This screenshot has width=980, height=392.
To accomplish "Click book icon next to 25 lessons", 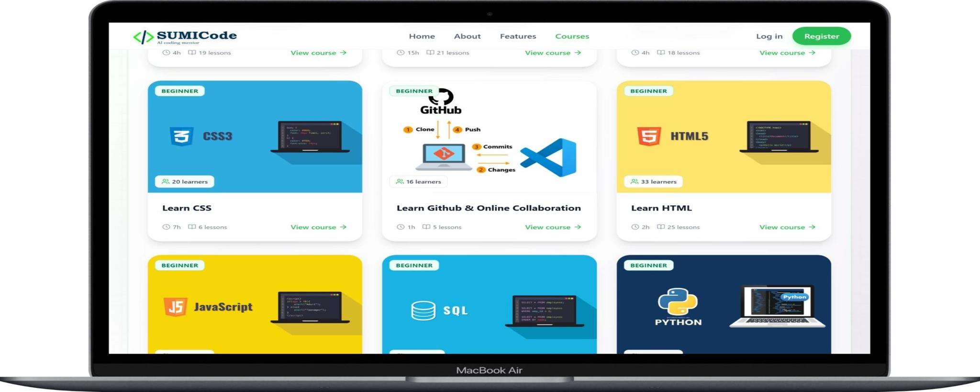I will point(661,227).
